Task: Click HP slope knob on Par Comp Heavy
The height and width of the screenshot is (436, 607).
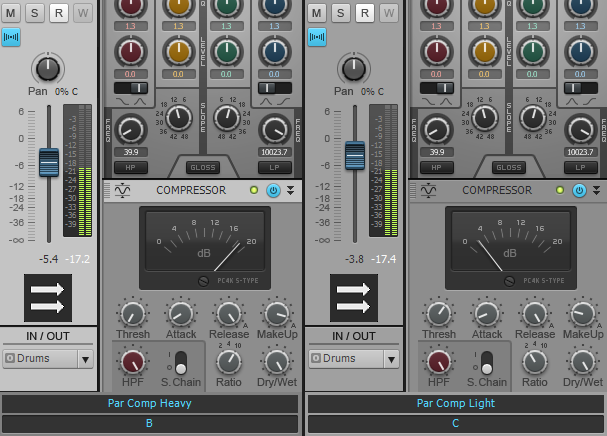Action: pyautogui.click(x=179, y=118)
